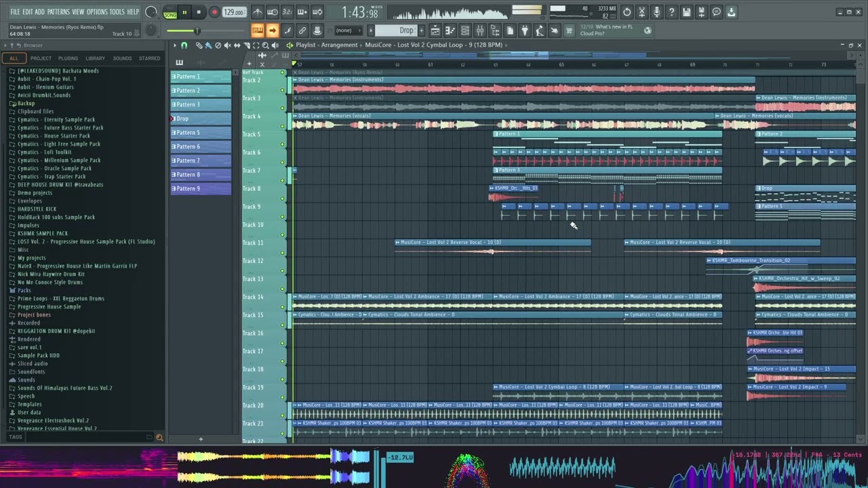Open help with question mark icon

[671, 12]
